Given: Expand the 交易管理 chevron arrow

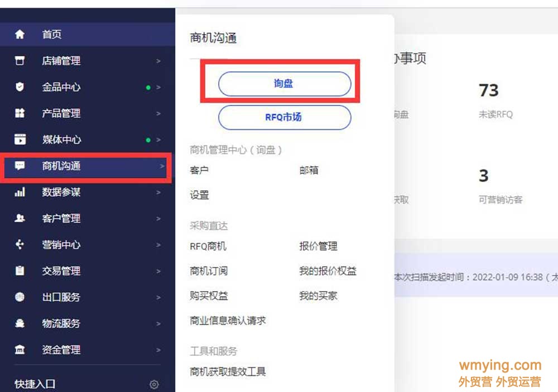Looking at the screenshot, I should [x=158, y=272].
